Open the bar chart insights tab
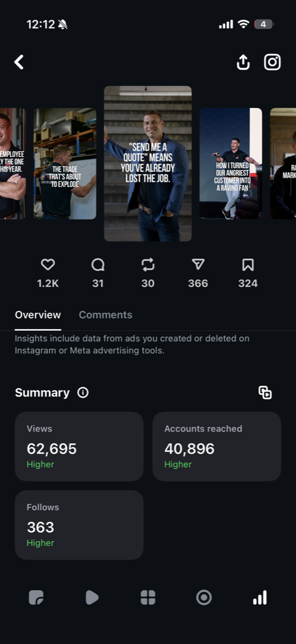This screenshot has width=296, height=644. [260, 597]
